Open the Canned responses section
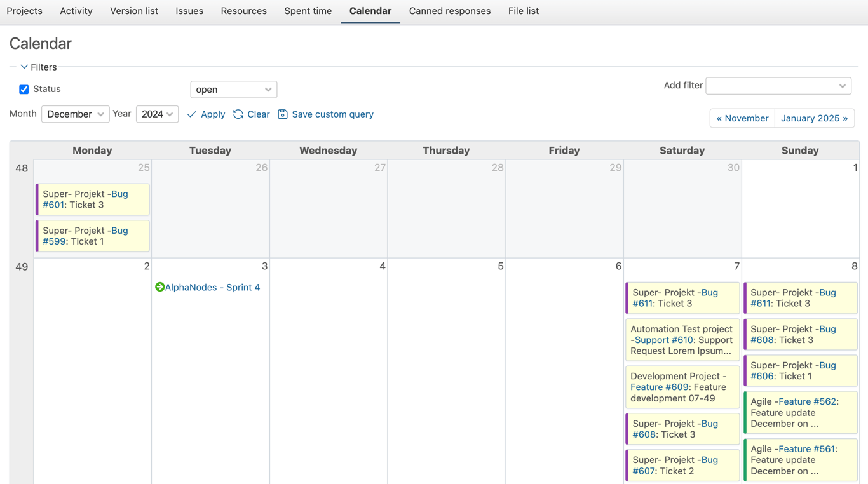Screen dimensions: 868x484 point(449,11)
